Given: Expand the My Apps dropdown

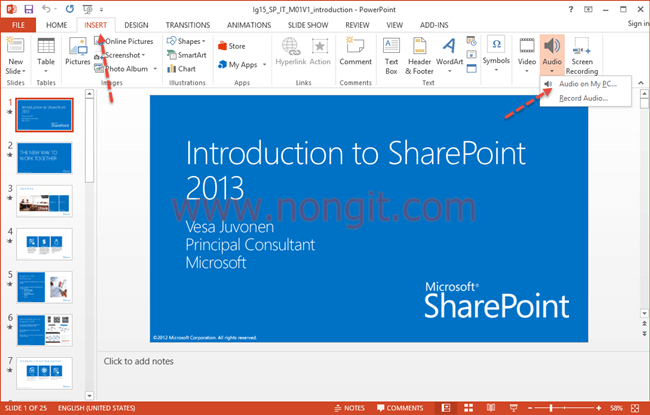Looking at the screenshot, I should pos(264,65).
